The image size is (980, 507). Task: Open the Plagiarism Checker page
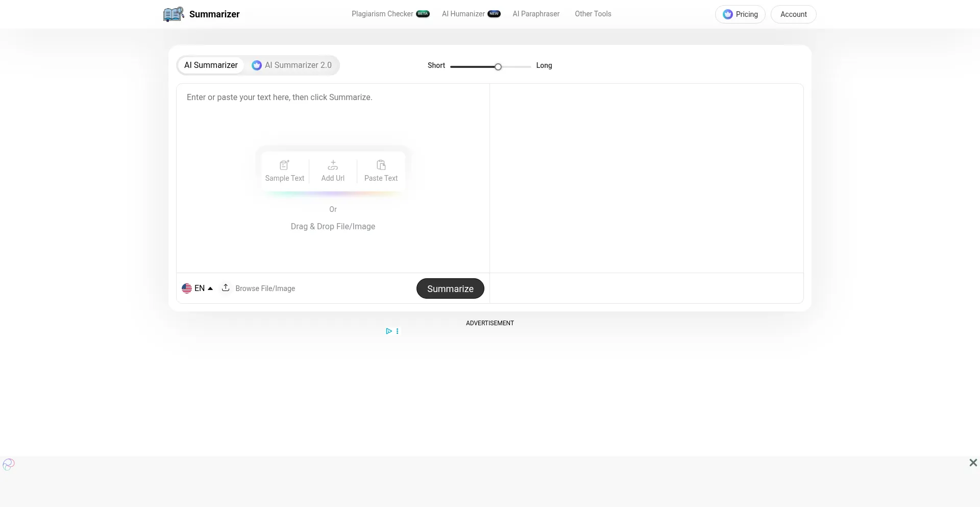click(382, 14)
